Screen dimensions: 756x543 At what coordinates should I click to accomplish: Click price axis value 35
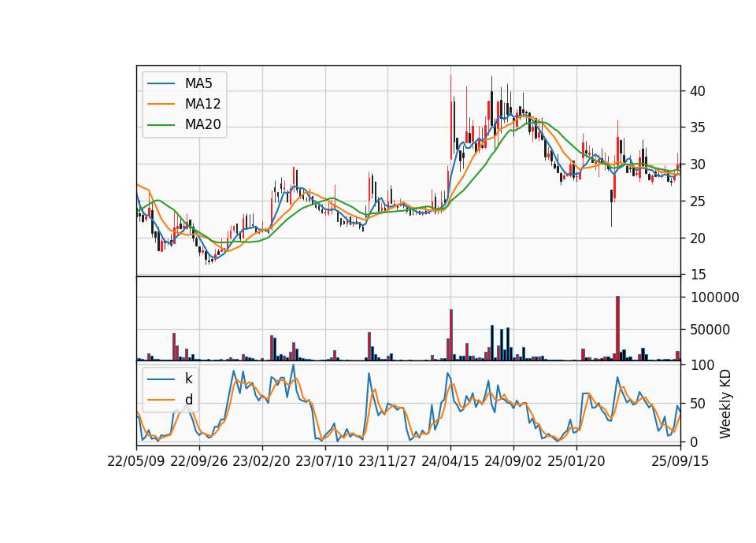click(697, 127)
